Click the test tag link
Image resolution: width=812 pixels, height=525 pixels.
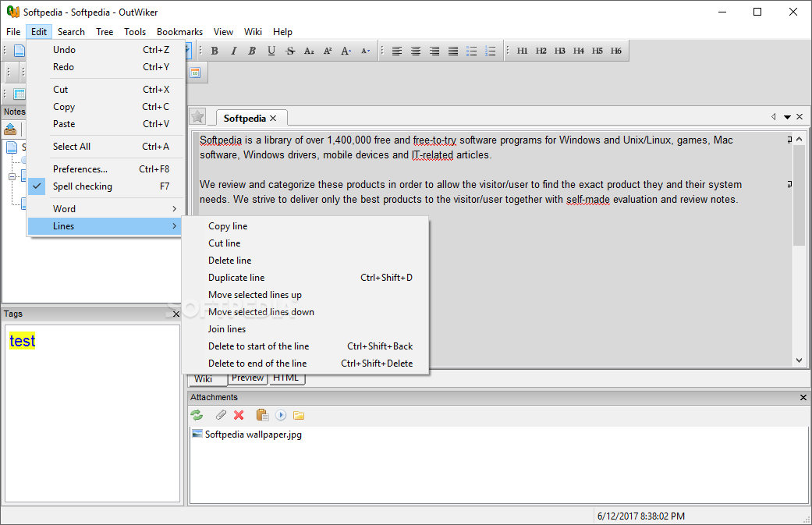click(x=23, y=341)
